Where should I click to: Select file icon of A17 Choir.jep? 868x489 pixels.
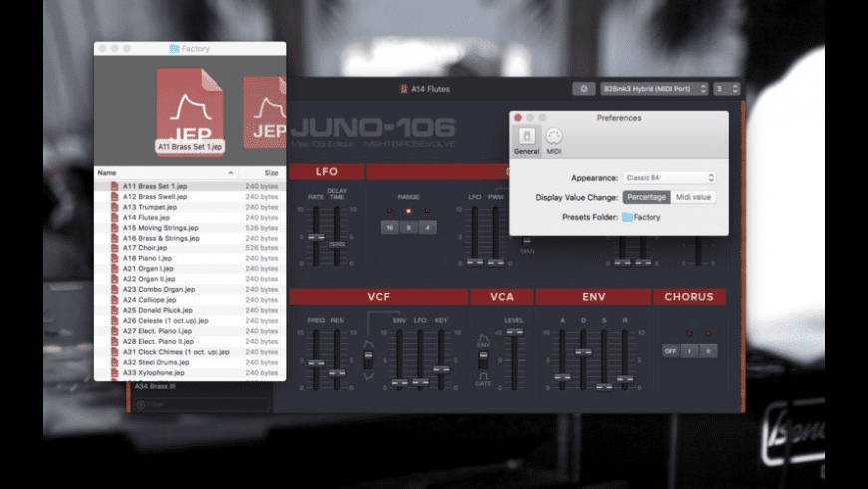(115, 248)
